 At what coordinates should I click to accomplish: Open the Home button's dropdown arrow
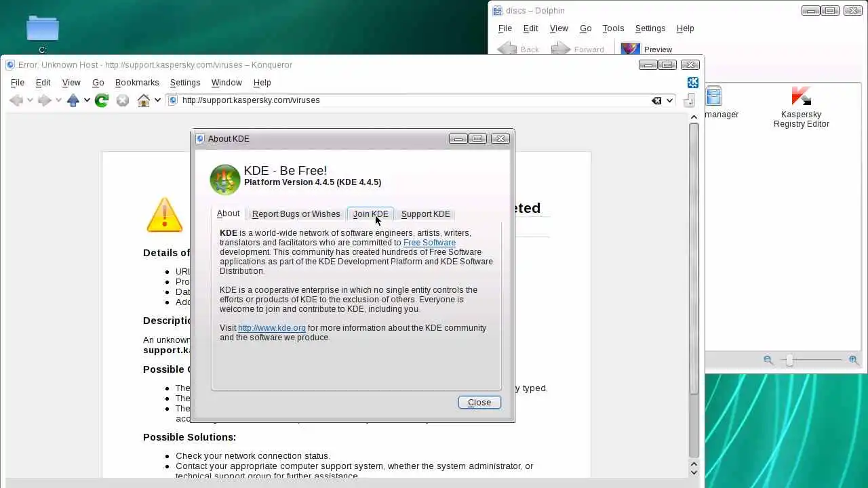(x=157, y=100)
